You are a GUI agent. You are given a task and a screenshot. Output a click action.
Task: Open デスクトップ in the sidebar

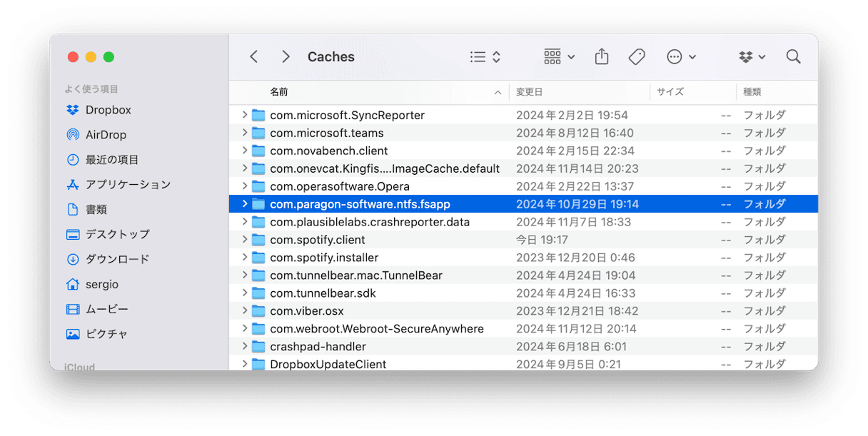[x=108, y=234]
